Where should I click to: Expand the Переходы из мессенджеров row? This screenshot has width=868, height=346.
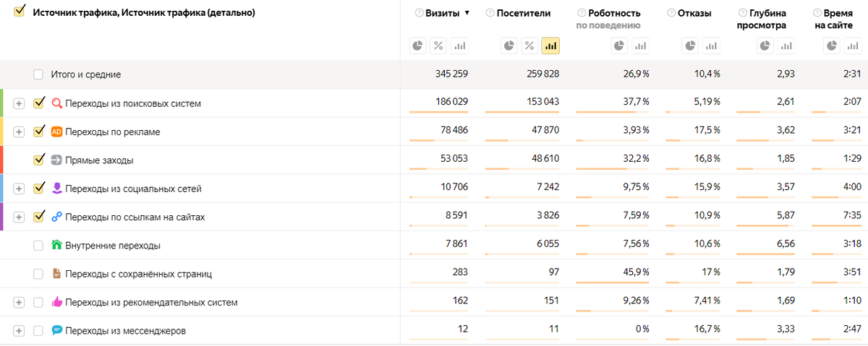19,331
